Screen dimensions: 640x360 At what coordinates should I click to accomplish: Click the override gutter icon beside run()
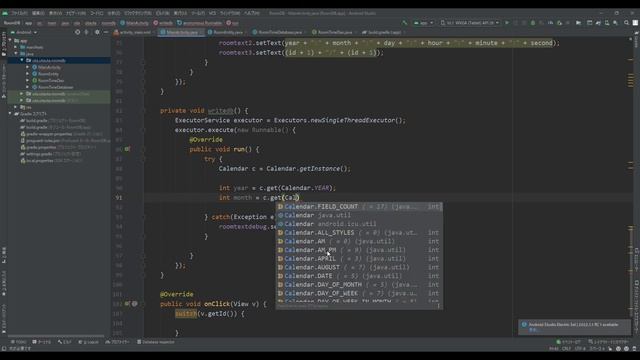[x=127, y=149]
